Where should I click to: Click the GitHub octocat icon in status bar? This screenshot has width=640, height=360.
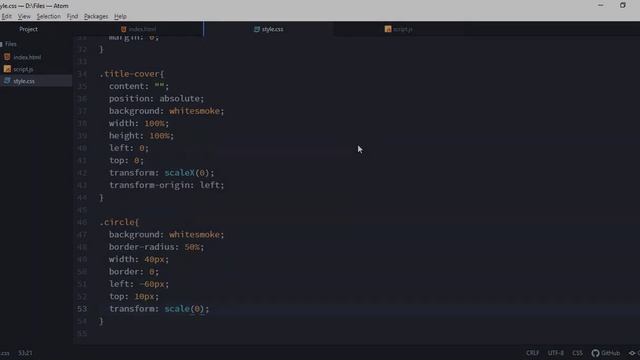(x=596, y=353)
